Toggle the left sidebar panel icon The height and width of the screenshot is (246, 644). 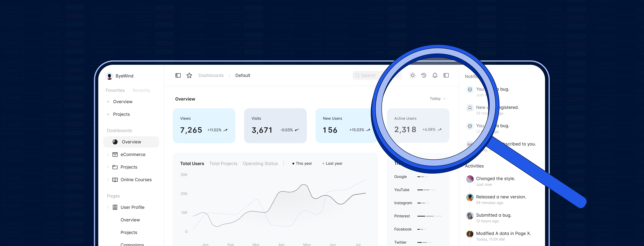[x=178, y=75]
